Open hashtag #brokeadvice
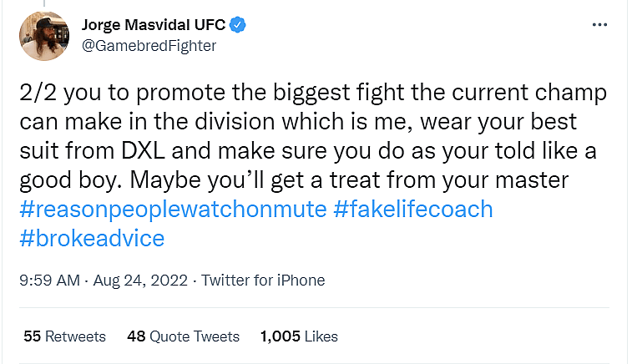Image resolution: width=632 pixels, height=364 pixels. pos(91,238)
